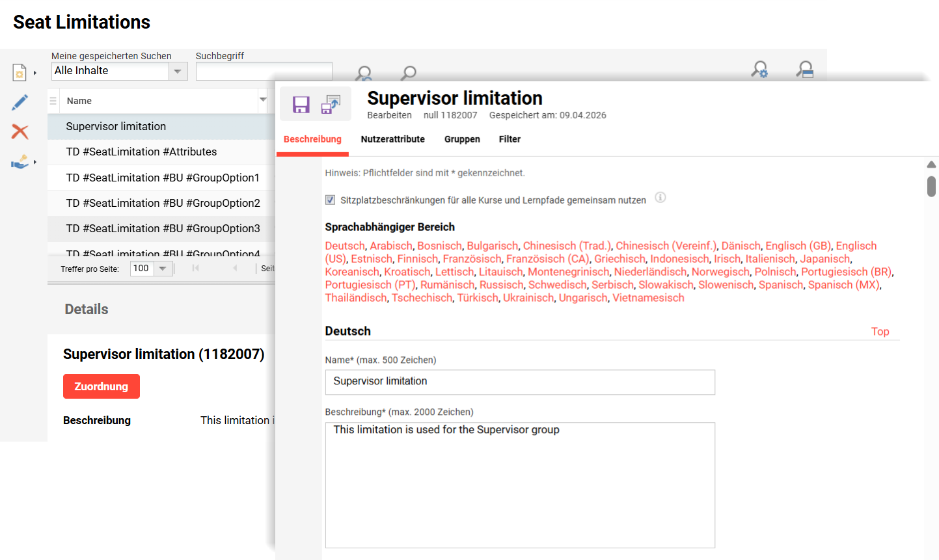Click into the Suchbegriff search field
Screen dimensions: 939x560
[264, 71]
